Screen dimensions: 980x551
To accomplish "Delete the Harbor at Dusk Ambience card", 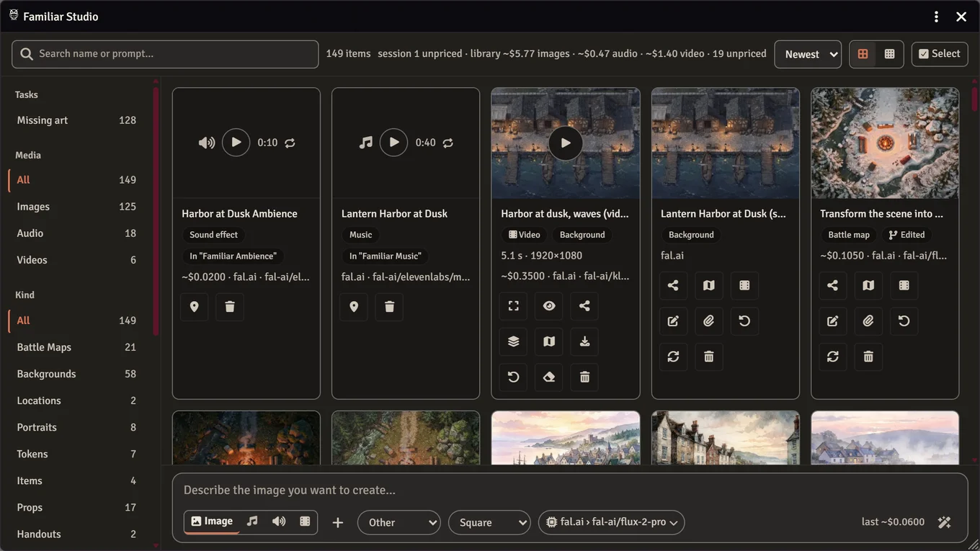I will click(x=230, y=307).
